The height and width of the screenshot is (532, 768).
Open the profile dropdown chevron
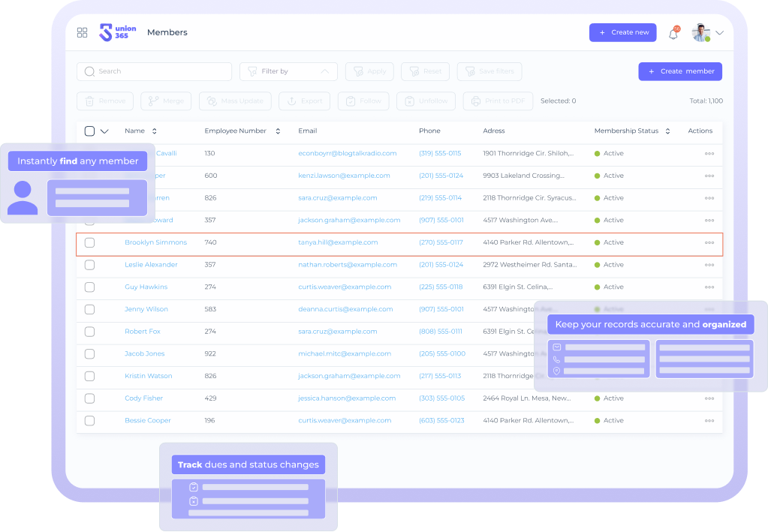pyautogui.click(x=720, y=33)
